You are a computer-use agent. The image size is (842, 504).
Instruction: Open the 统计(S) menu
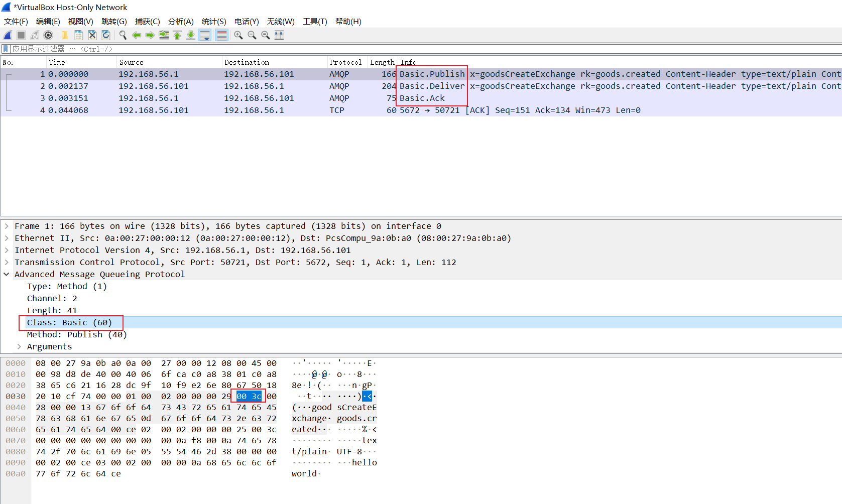click(214, 21)
